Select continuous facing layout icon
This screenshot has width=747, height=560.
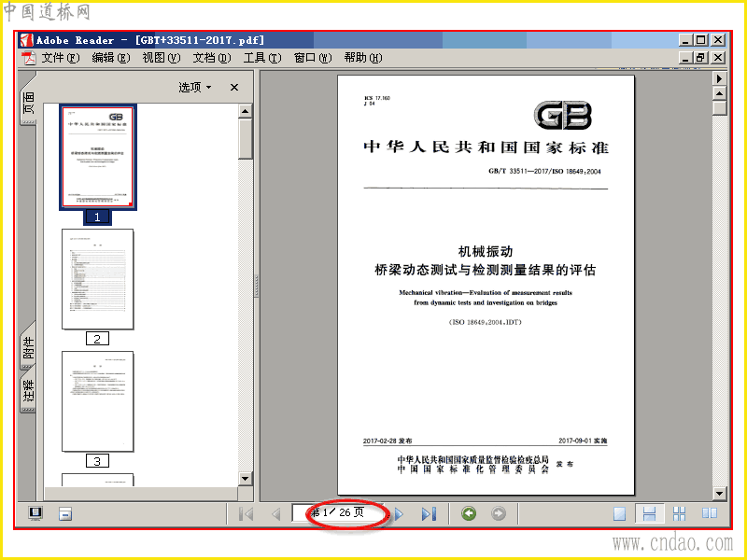[679, 513]
